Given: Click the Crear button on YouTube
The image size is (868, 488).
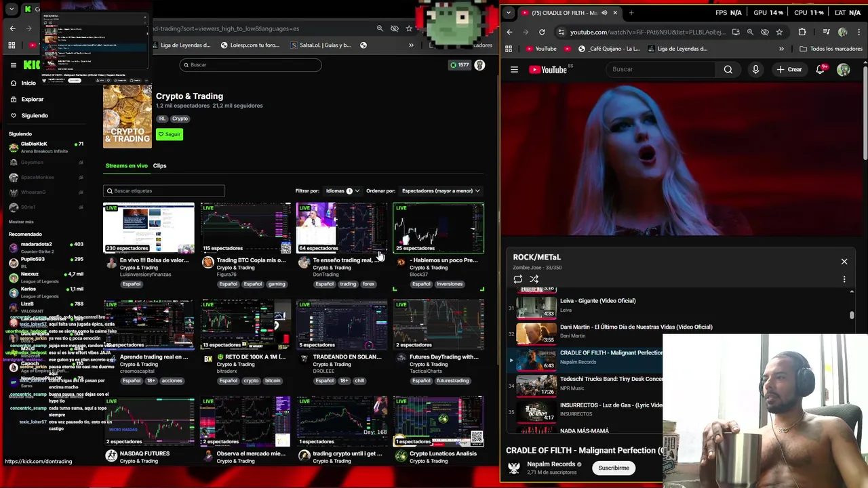Looking at the screenshot, I should pyautogui.click(x=789, y=69).
